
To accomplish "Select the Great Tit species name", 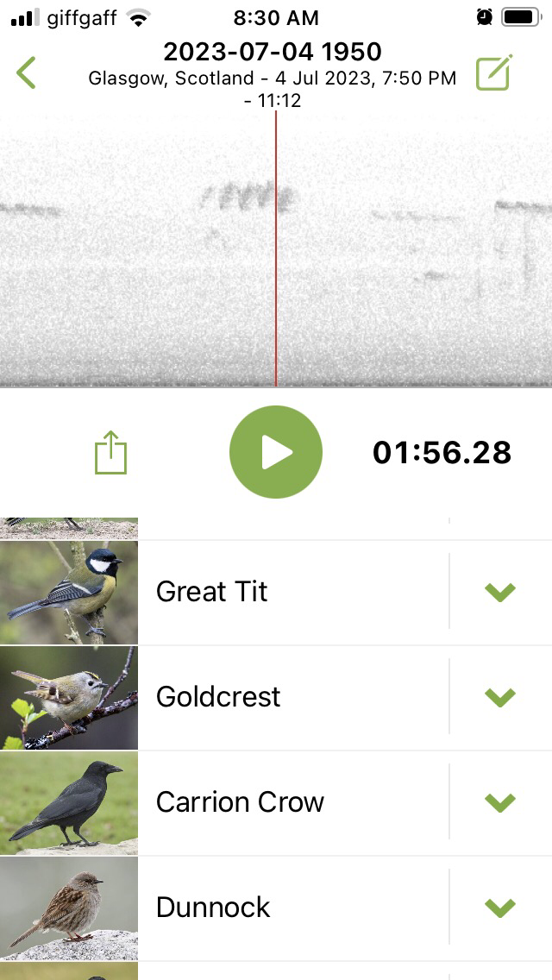I will click(212, 591).
